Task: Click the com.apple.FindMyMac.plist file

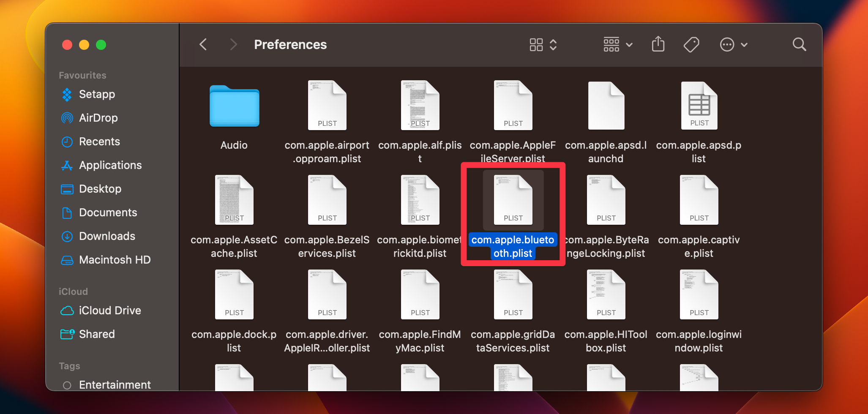Action: coord(420,294)
